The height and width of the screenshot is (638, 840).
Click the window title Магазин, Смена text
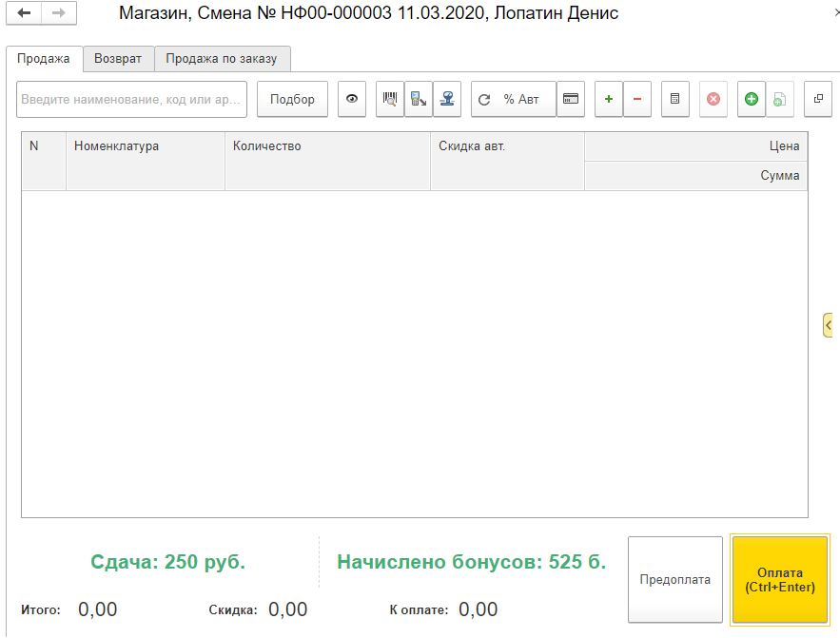pyautogui.click(x=368, y=13)
